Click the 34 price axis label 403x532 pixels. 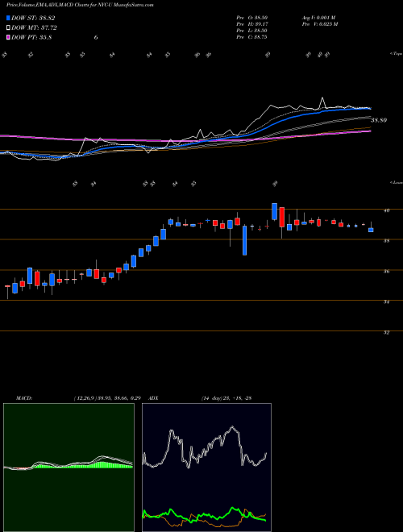click(386, 301)
